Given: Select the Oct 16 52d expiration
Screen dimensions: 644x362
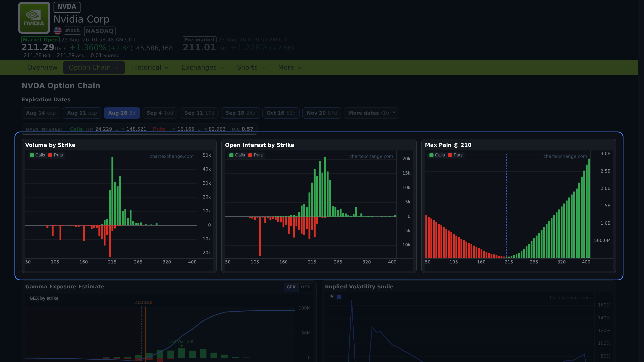Looking at the screenshot, I should (281, 113).
